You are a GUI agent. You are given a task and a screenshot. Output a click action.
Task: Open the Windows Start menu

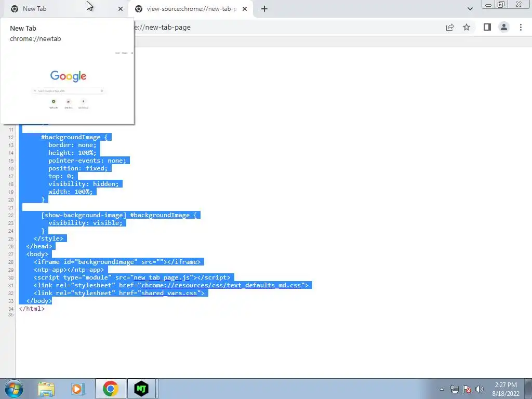tap(14, 389)
